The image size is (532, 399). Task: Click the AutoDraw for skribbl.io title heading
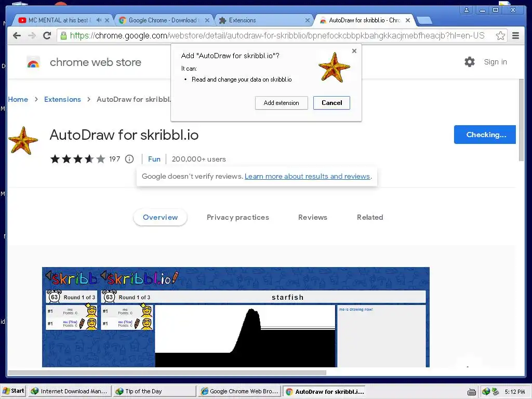(x=124, y=135)
